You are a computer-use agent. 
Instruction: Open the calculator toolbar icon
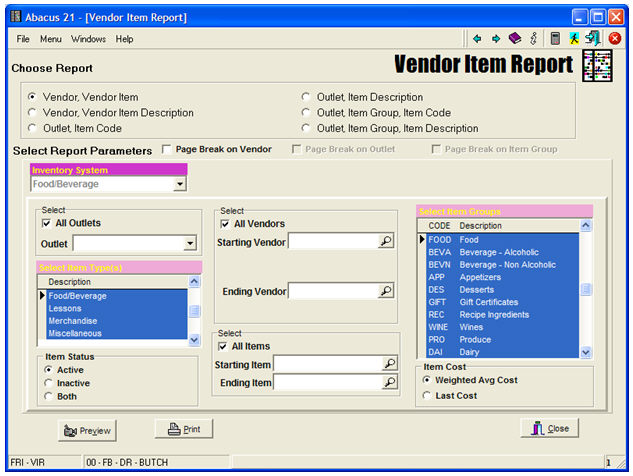(555, 39)
